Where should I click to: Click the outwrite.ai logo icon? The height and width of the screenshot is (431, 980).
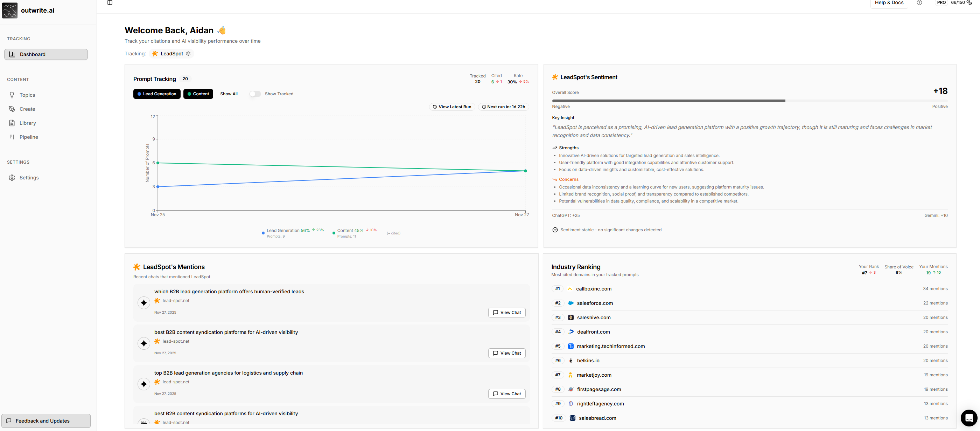tap(10, 10)
